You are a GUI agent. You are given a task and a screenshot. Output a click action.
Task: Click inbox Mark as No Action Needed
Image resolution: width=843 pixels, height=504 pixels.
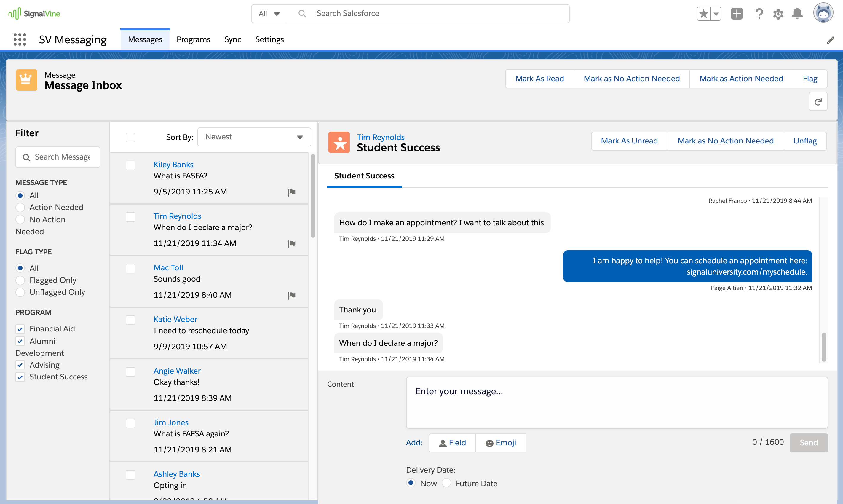click(x=631, y=79)
